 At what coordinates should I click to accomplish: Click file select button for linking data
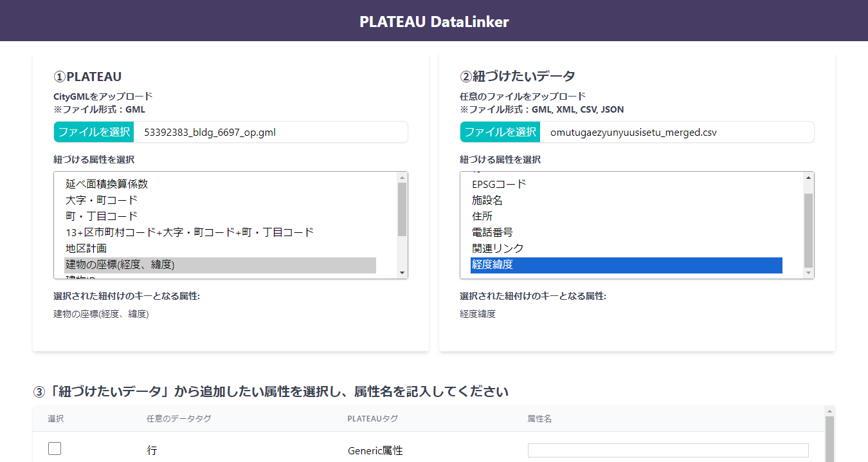500,133
